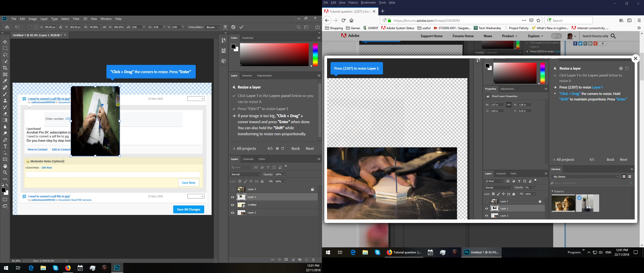Click Next in the Learn panel
Viewport: 644px width, 273px height.
(310, 149)
